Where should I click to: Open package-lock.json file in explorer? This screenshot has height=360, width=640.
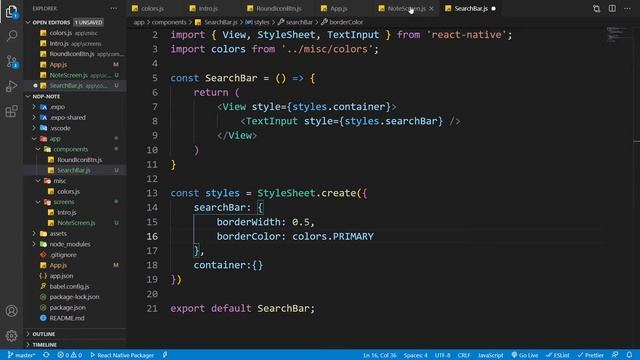pos(74,297)
